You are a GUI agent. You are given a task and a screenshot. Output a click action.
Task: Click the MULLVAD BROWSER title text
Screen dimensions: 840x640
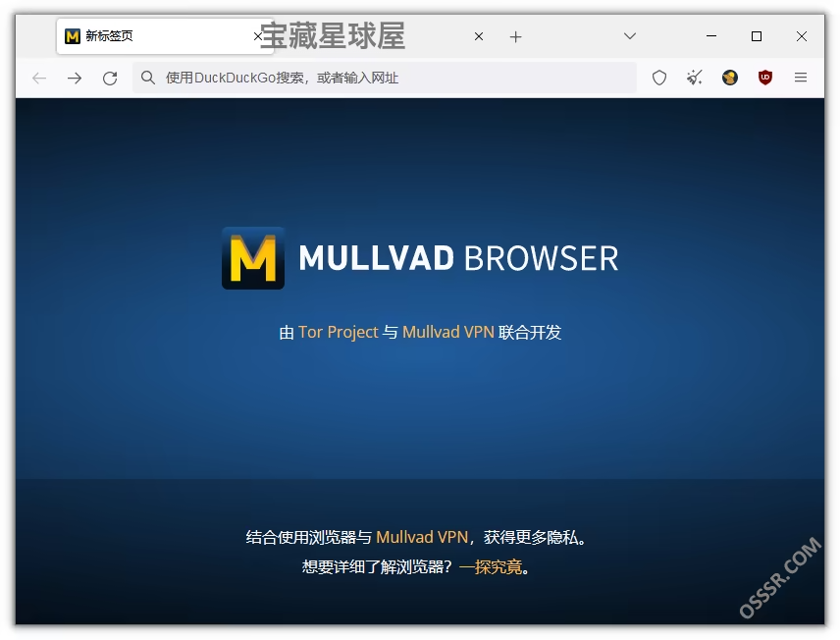(458, 258)
